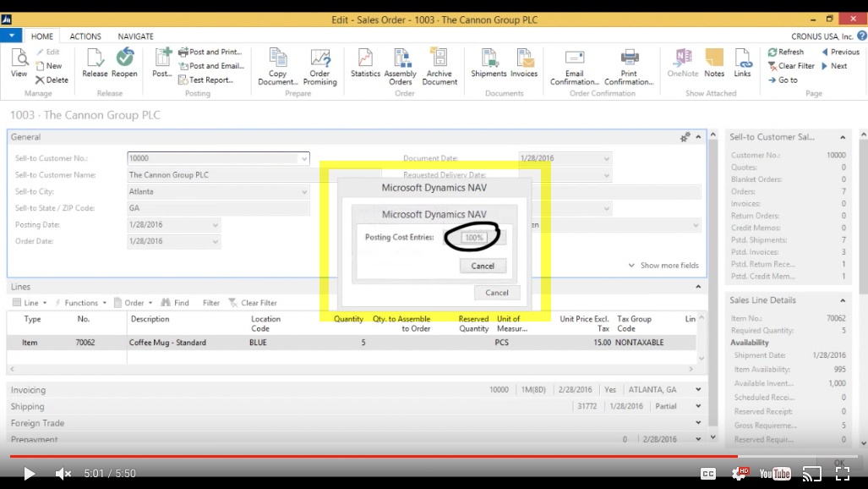The height and width of the screenshot is (489, 868).
Task: Click the video play button
Action: tap(29, 474)
